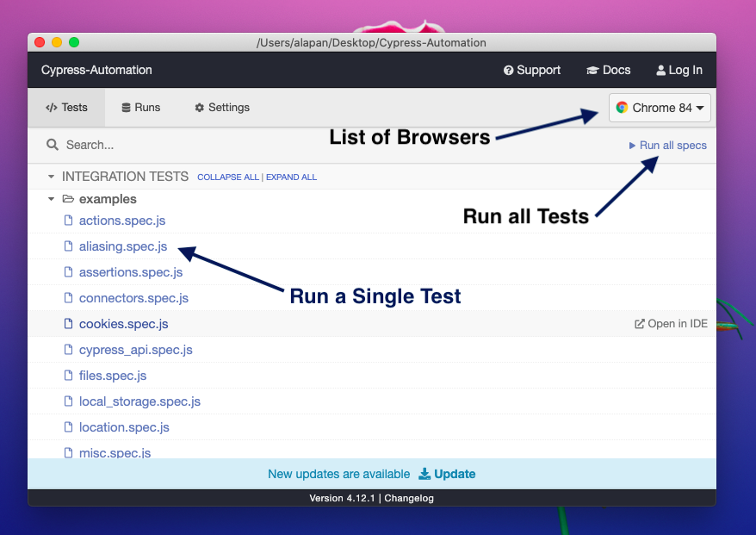Run the local_storage.spec.js test

click(139, 401)
